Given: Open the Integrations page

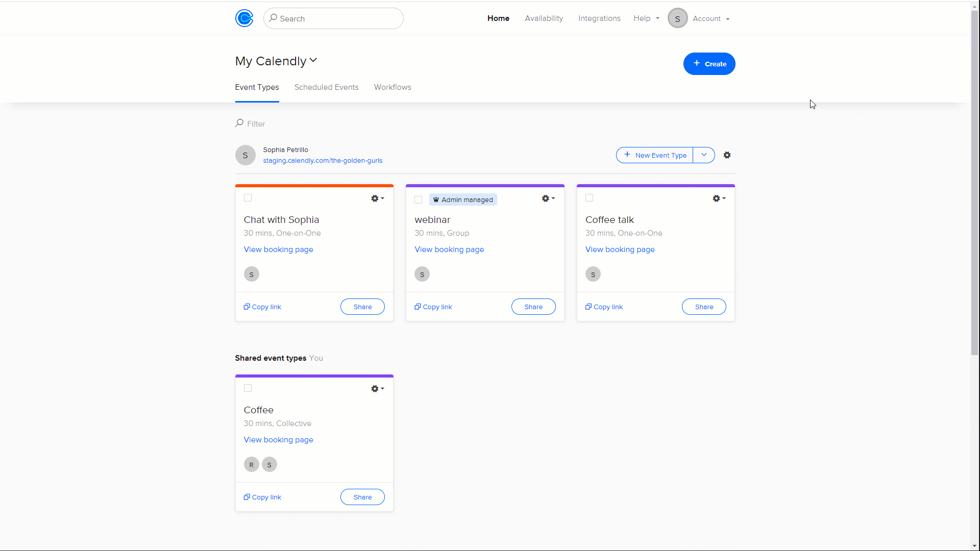Looking at the screenshot, I should [599, 18].
